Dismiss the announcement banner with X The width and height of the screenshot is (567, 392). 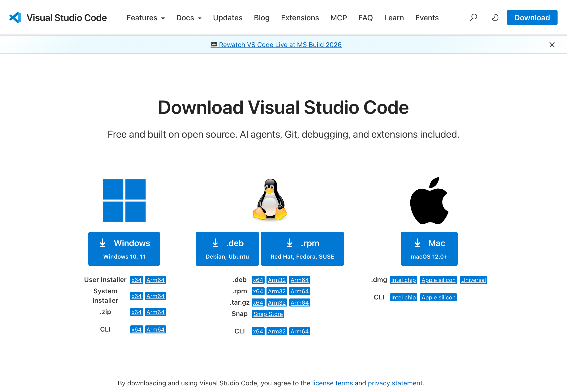[x=552, y=45]
